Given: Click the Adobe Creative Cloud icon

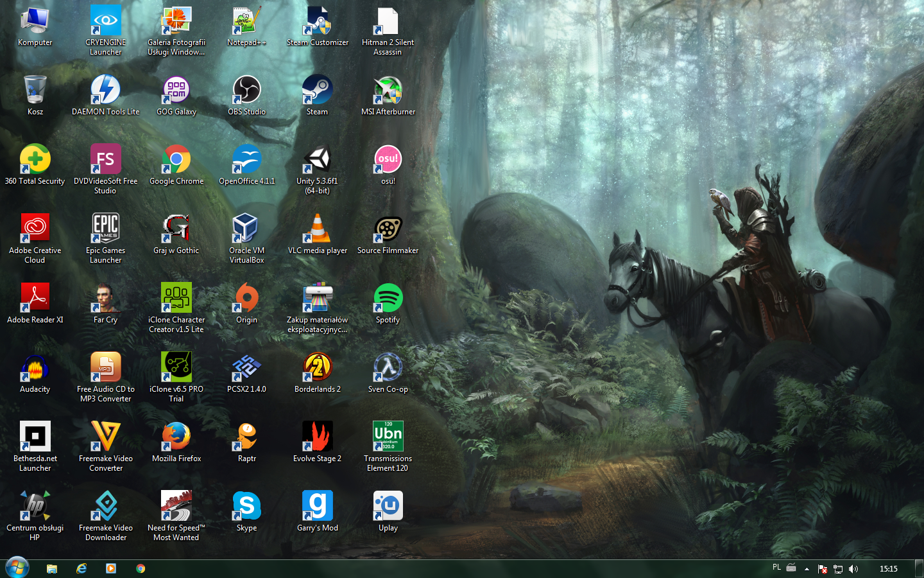Looking at the screenshot, I should [35, 238].
